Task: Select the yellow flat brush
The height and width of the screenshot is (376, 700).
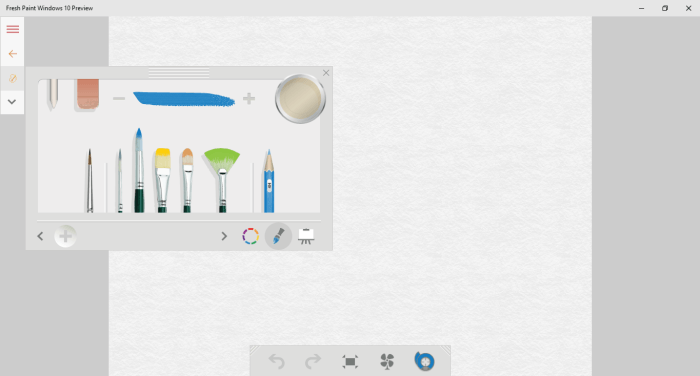Action: (x=162, y=180)
